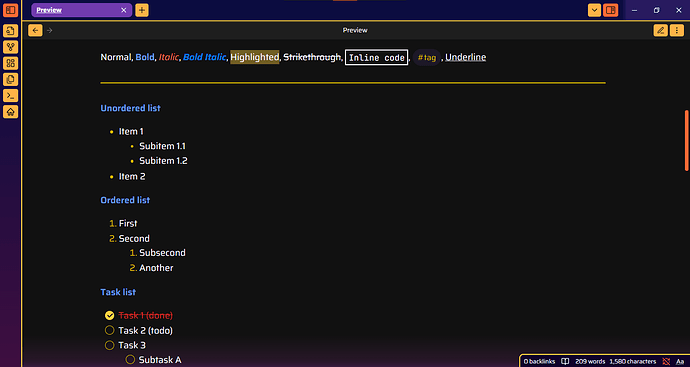Viewport: 690px width, 367px height.
Task: Expand the tab list dropdown chevron
Action: click(595, 10)
